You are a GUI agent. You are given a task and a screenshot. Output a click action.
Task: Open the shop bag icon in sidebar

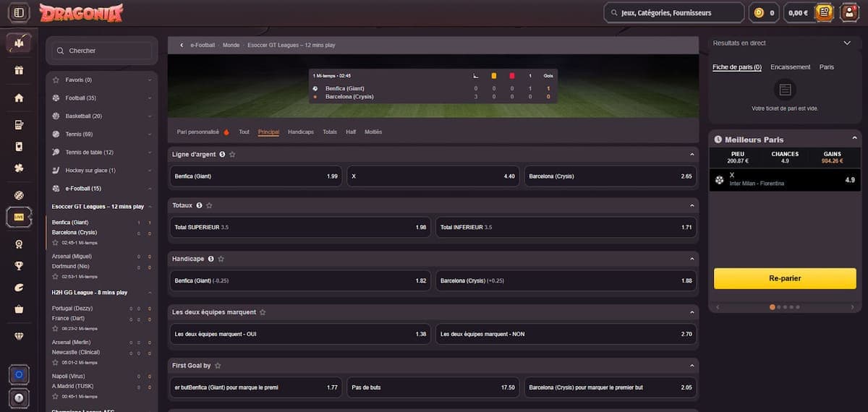click(19, 309)
